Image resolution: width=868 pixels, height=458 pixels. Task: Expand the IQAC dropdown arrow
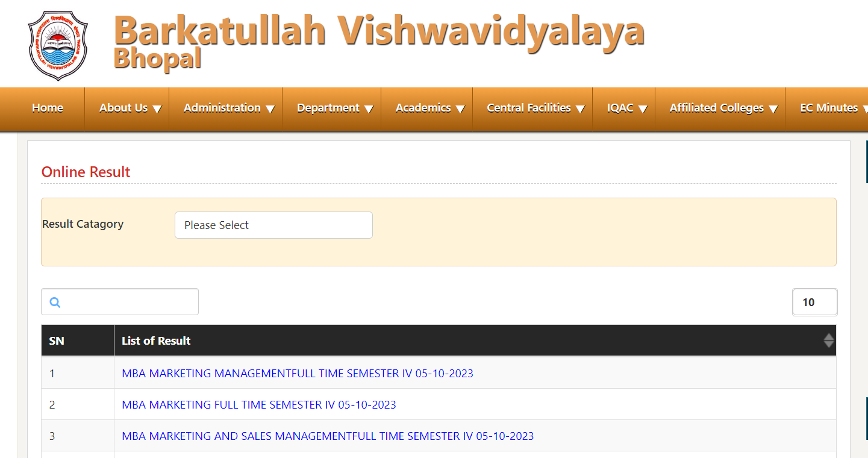click(643, 109)
